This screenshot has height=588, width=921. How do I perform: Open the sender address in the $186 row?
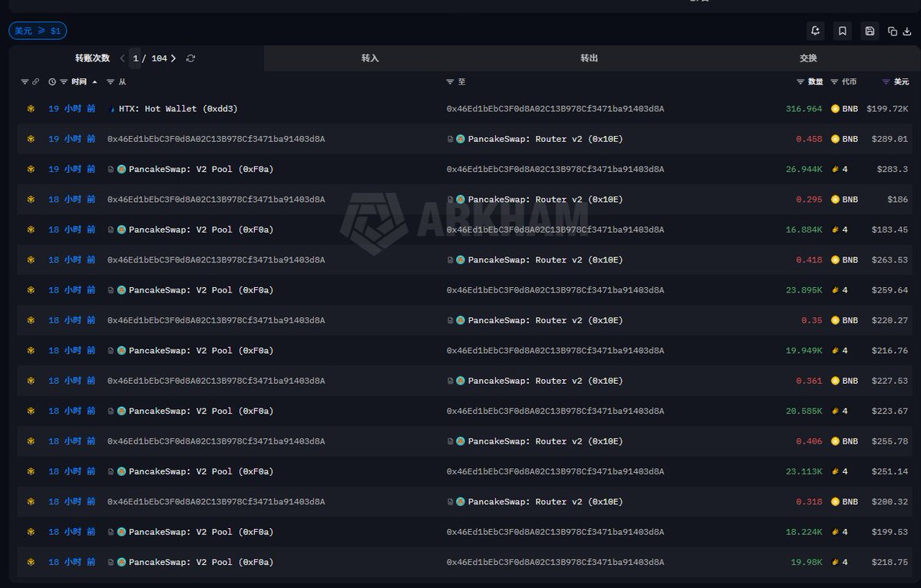click(x=216, y=200)
